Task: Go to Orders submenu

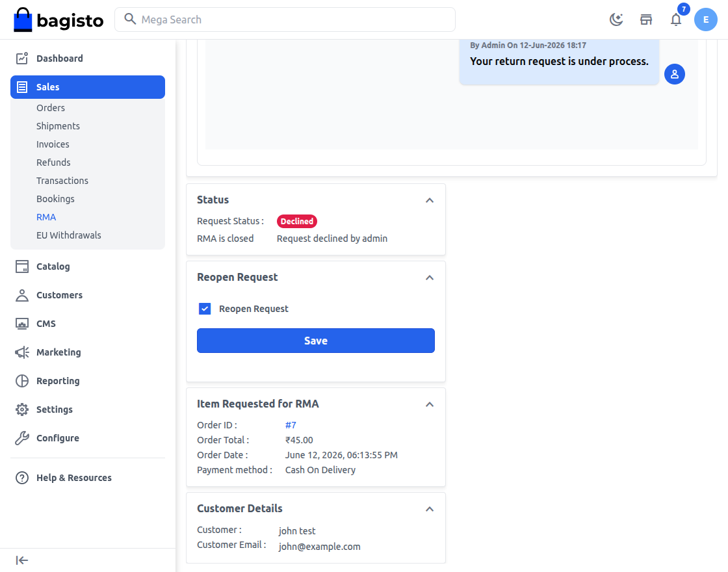Action: pos(51,108)
